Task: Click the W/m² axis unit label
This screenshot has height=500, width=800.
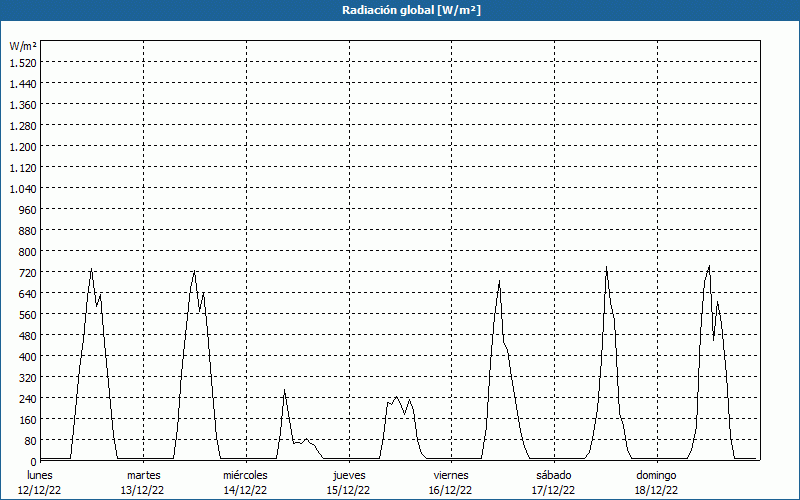Action: [23, 46]
